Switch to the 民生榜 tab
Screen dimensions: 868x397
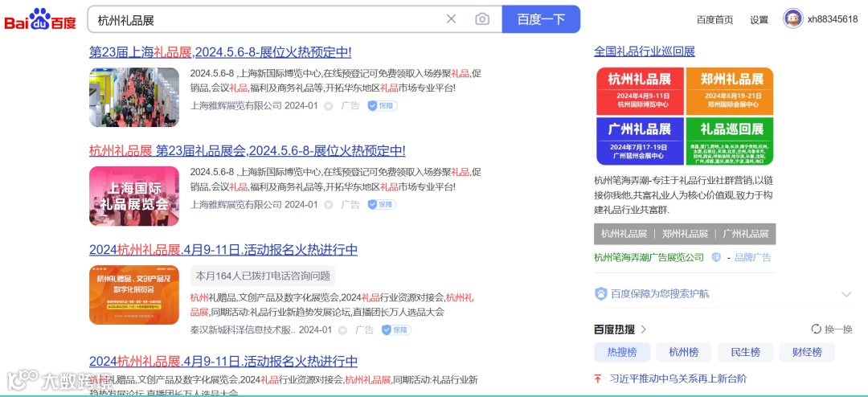(x=745, y=352)
